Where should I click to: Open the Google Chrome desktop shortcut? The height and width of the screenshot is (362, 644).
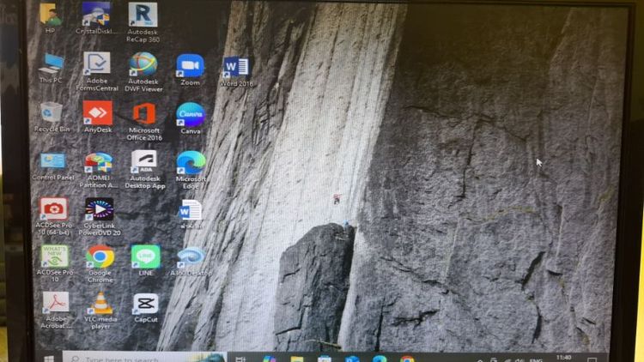click(100, 264)
